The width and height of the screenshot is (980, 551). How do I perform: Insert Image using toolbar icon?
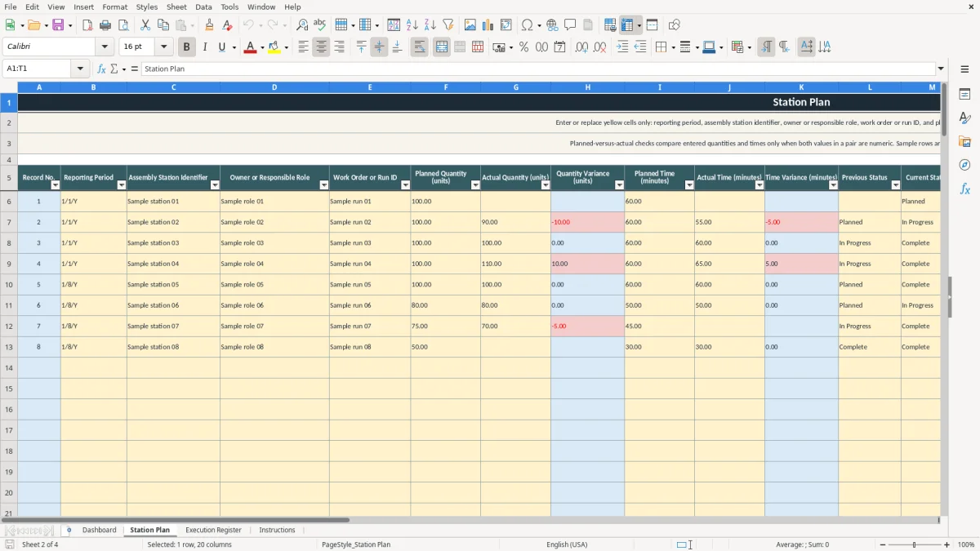[470, 25]
